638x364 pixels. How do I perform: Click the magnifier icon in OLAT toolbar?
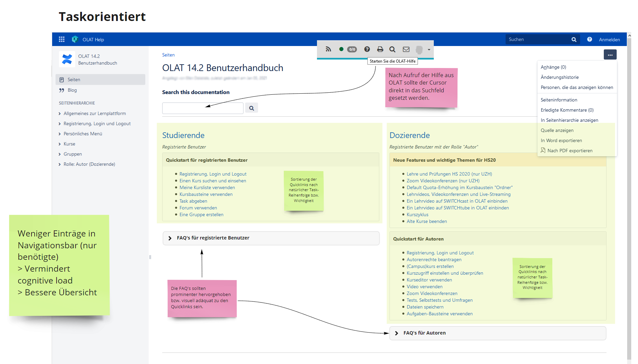pyautogui.click(x=392, y=49)
